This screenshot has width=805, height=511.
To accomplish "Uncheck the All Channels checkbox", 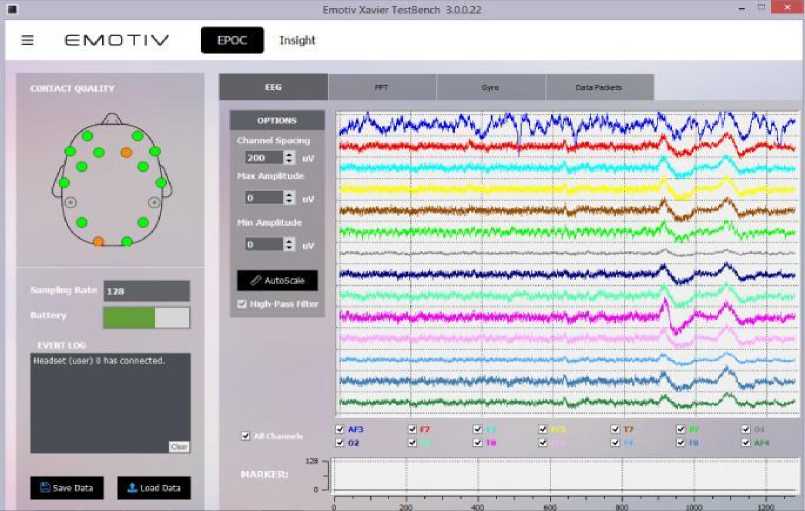I will (x=246, y=436).
